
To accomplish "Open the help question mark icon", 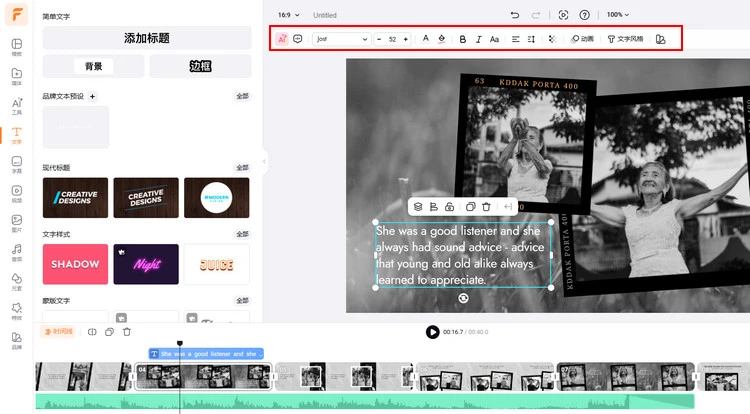I will click(585, 15).
